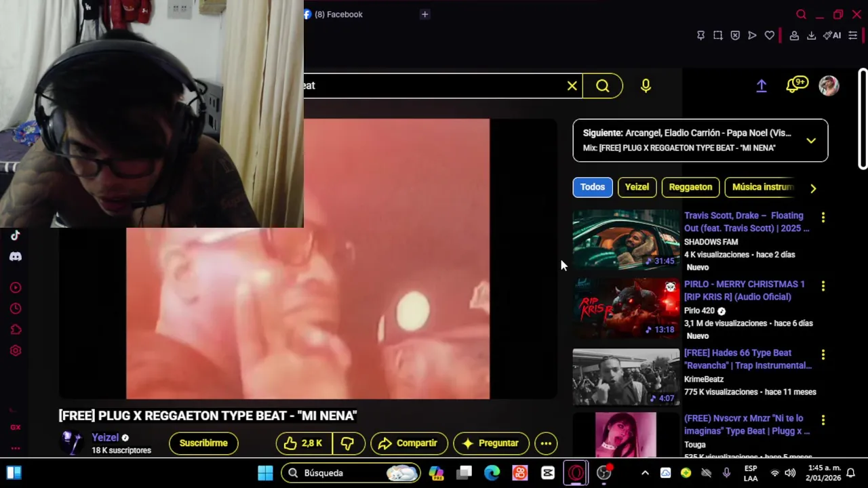Image resolution: width=868 pixels, height=488 pixels.
Task: Open extensions cube icon in sidebar
Action: point(16,329)
